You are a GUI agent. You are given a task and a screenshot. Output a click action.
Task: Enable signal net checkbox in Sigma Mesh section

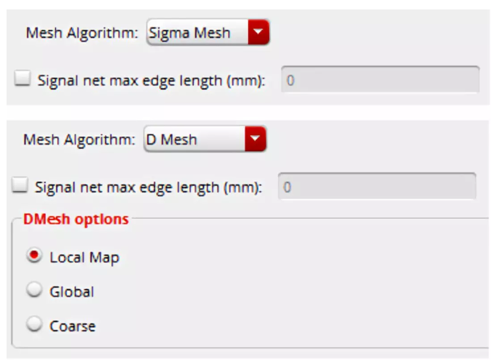coord(22,79)
